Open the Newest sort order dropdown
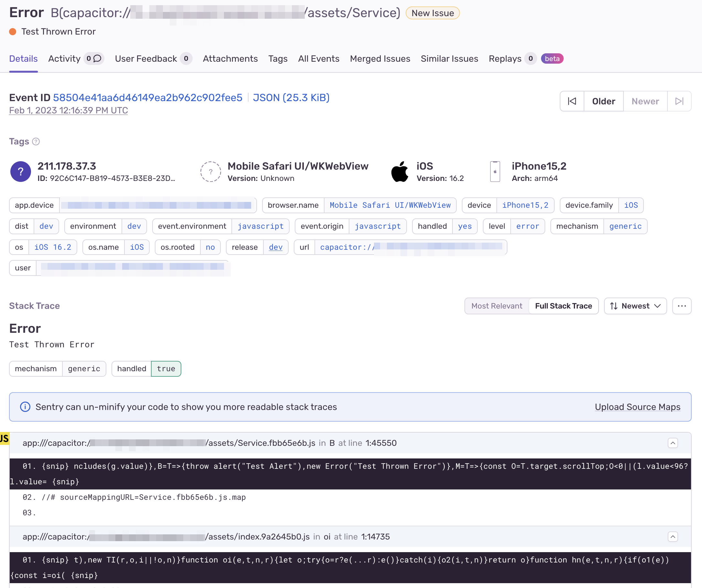 tap(635, 306)
